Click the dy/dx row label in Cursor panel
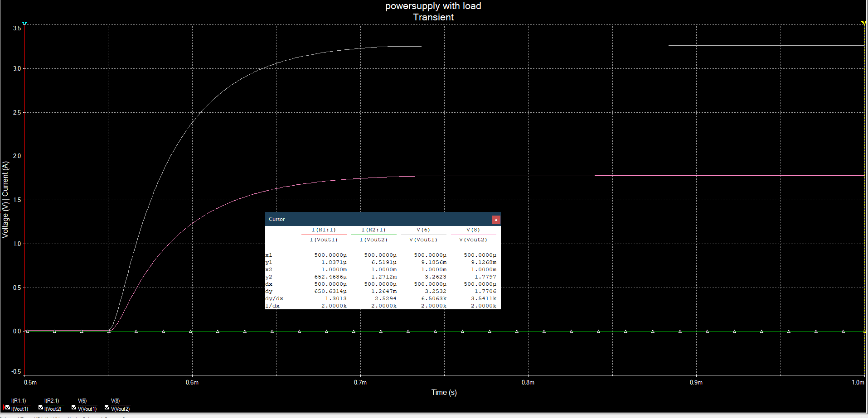868x418 pixels. 274,298
